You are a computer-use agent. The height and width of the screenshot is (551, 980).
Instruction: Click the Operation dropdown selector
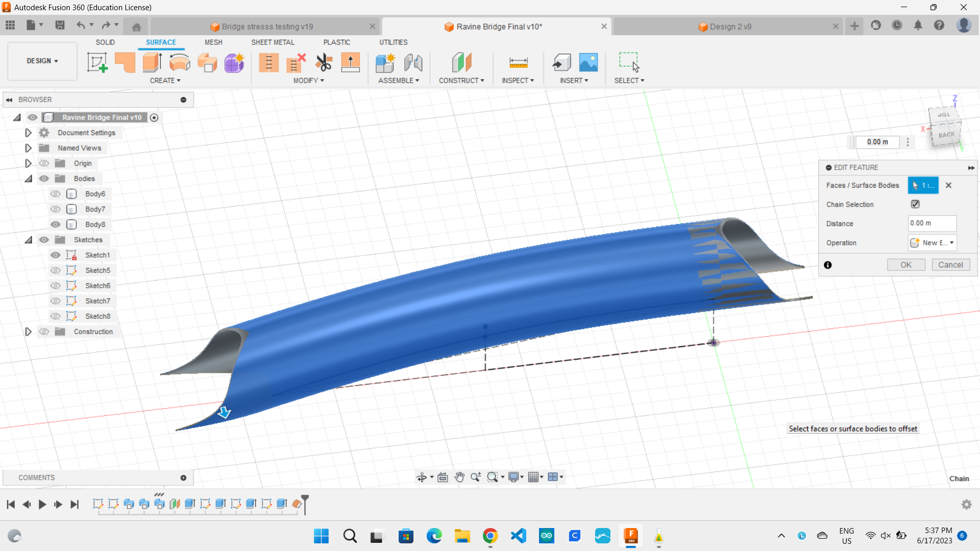point(932,242)
